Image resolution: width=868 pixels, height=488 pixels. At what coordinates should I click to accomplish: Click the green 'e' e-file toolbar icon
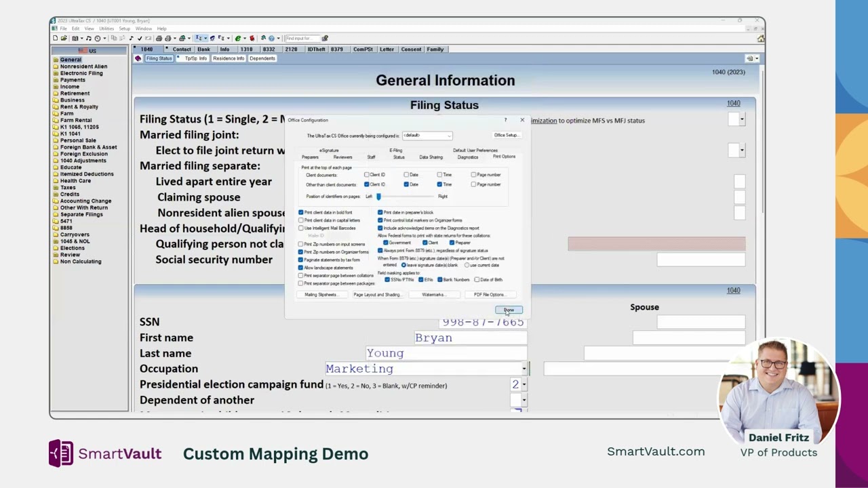tap(238, 39)
